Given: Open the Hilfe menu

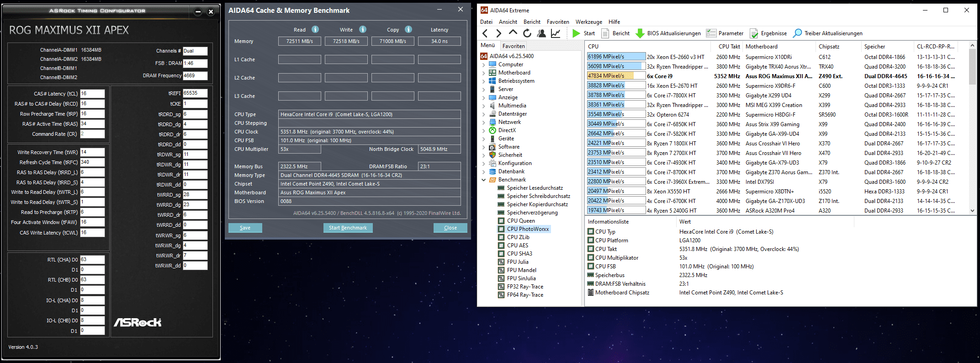Looking at the screenshot, I should point(614,22).
